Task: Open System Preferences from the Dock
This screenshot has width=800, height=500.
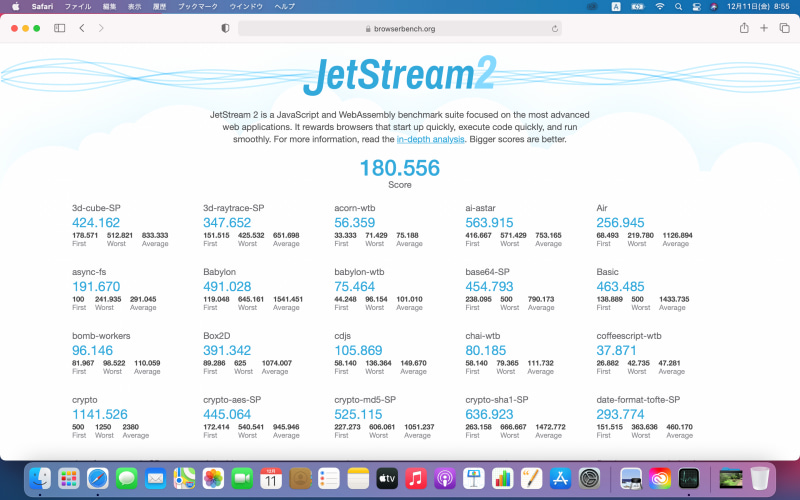Action: point(589,479)
